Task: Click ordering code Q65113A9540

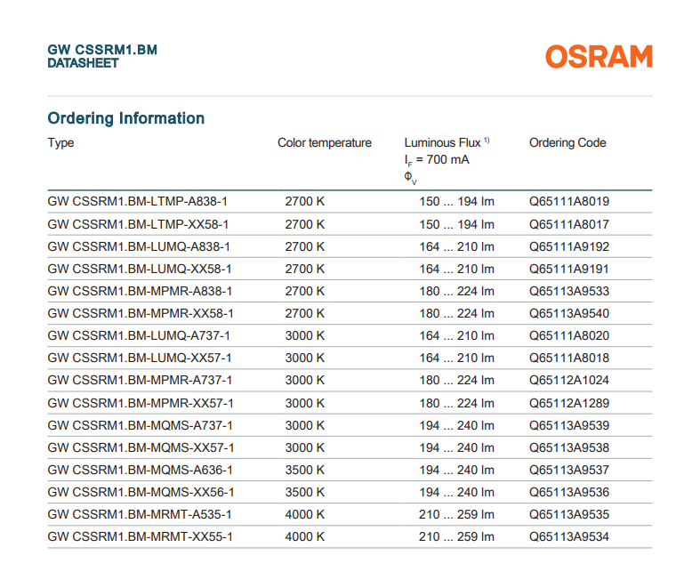Action: tap(569, 313)
